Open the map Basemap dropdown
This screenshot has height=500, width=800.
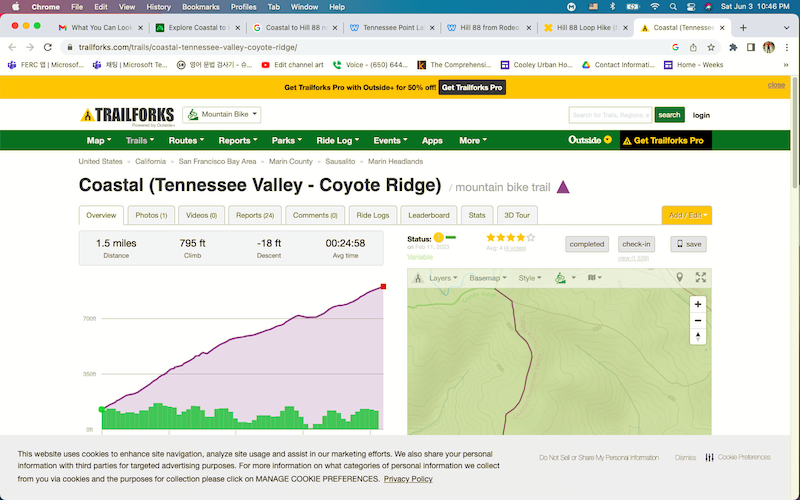coord(488,278)
